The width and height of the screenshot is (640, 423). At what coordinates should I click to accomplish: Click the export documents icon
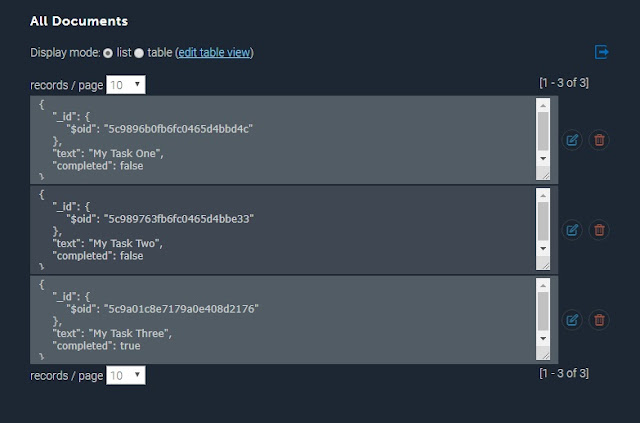point(602,52)
